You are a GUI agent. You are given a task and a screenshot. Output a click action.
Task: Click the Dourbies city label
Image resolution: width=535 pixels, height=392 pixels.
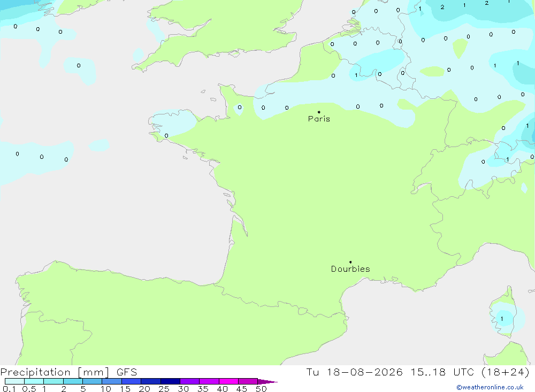350,269
